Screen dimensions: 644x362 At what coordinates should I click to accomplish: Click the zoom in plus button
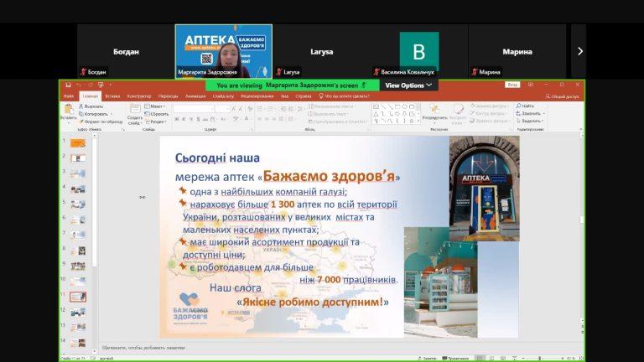click(563, 359)
